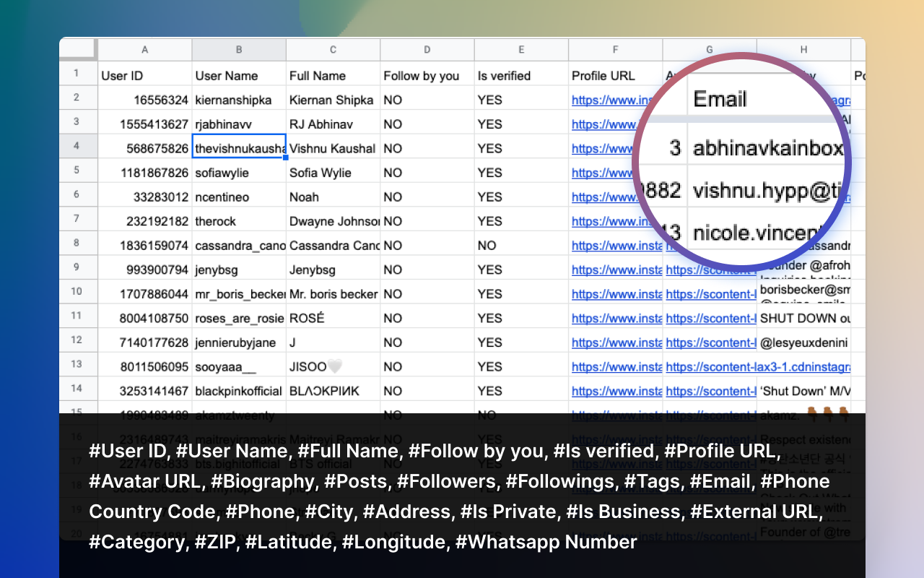This screenshot has width=924, height=578.
Task: Select column H header
Action: click(x=803, y=49)
